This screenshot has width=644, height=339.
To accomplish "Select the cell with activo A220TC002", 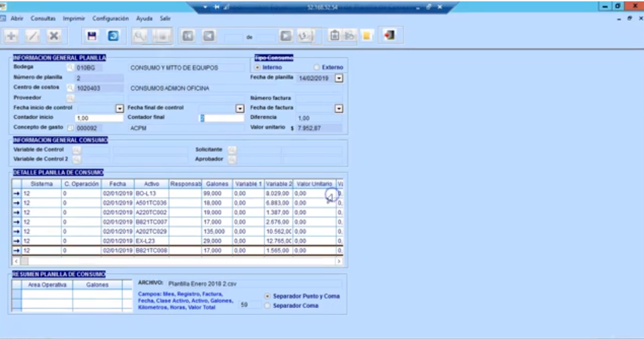I will (x=152, y=213).
